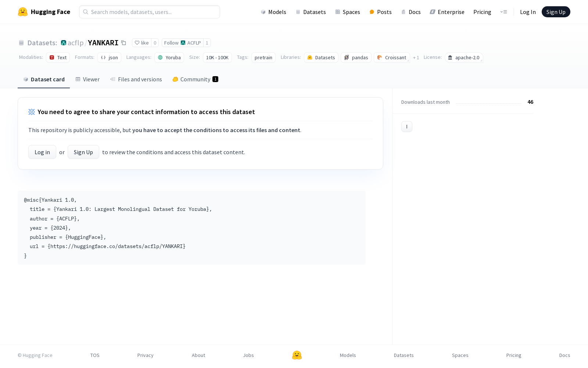
Task: Go to Spaces in the top navigation
Action: point(348,12)
